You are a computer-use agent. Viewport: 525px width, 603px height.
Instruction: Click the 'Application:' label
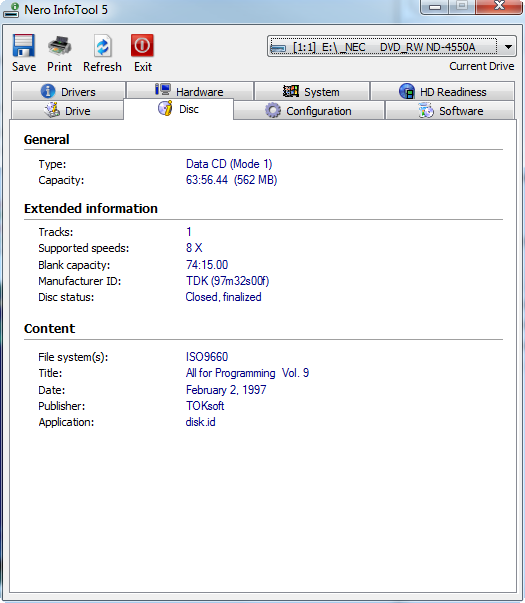click(66, 422)
